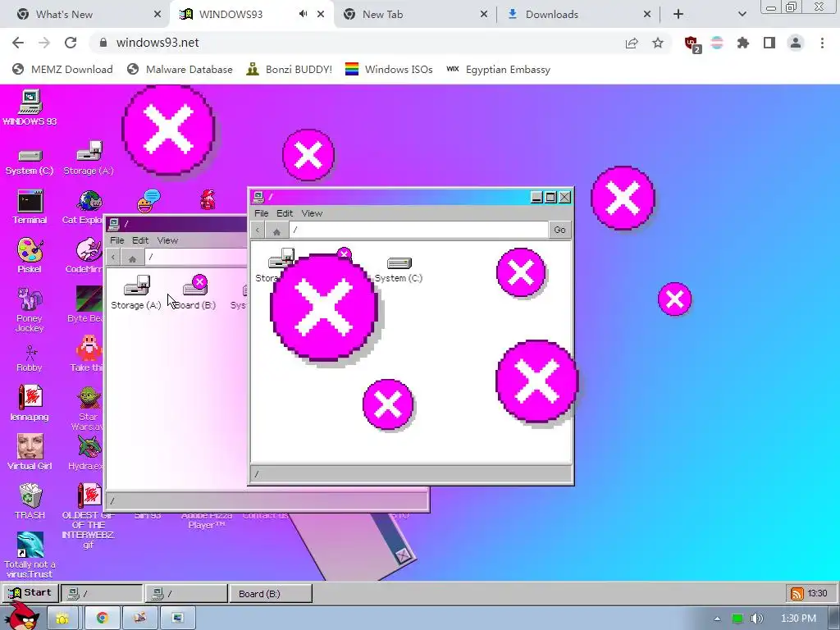Viewport: 840px width, 630px height.
Task: Open File menu in front explorer window
Action: pos(262,213)
